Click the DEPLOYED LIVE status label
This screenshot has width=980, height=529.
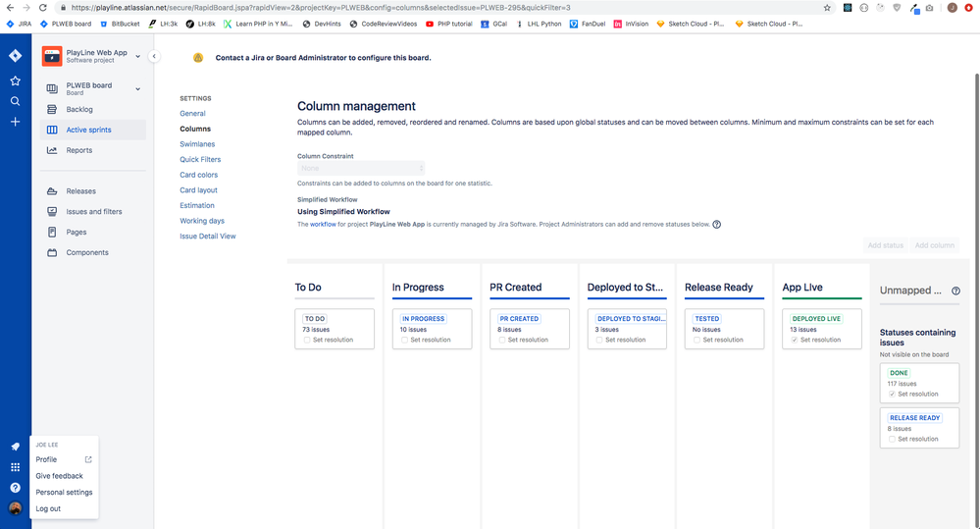point(816,319)
